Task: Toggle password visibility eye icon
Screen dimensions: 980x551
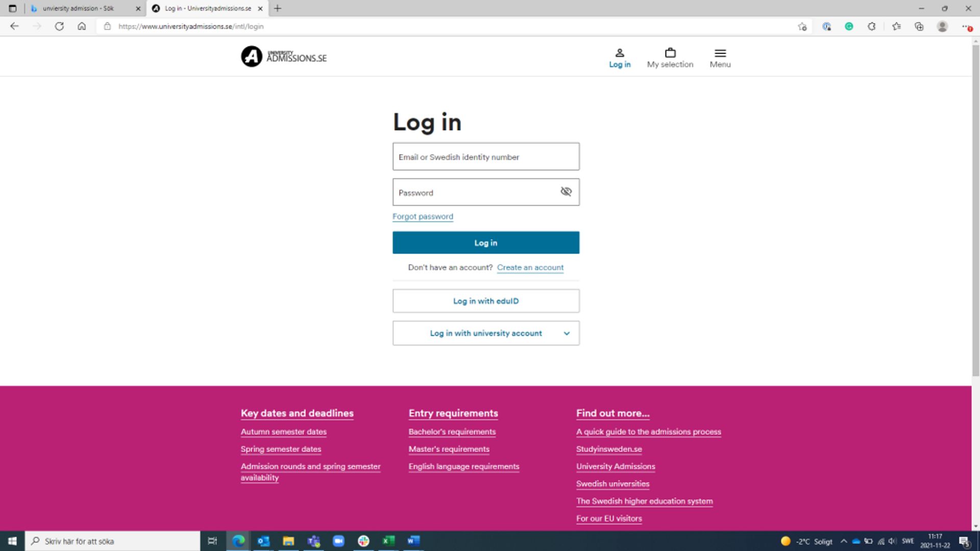Action: point(566,192)
